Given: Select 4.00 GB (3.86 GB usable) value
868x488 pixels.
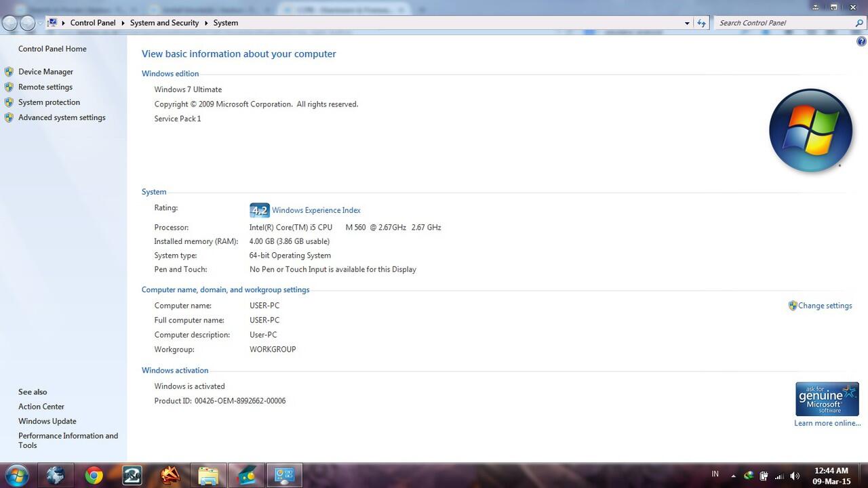Looking at the screenshot, I should click(x=290, y=241).
